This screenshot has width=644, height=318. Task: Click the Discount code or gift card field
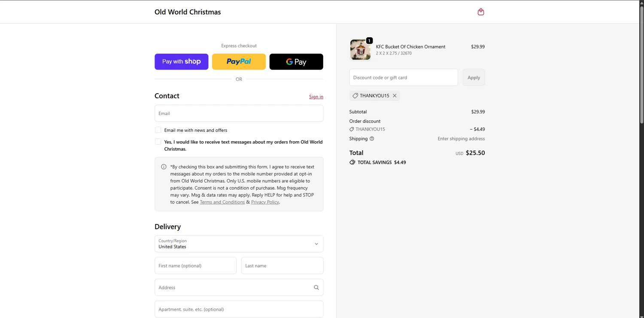pos(403,78)
